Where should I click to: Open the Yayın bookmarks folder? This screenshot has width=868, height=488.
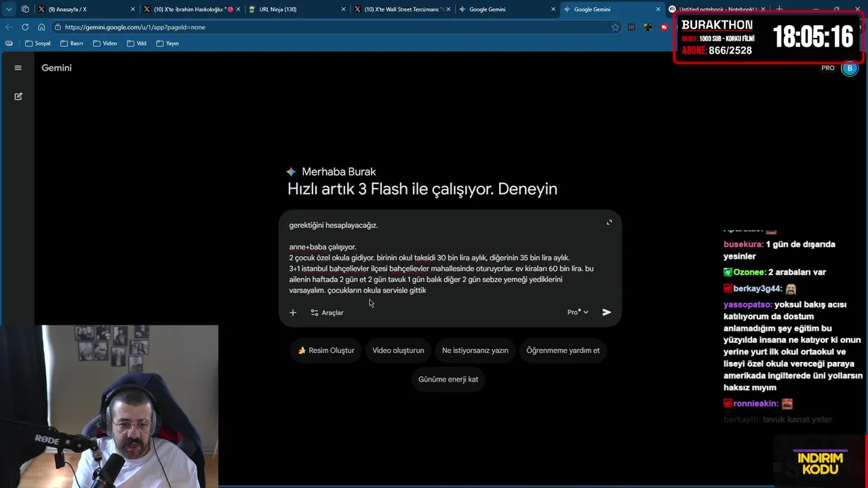click(x=167, y=43)
